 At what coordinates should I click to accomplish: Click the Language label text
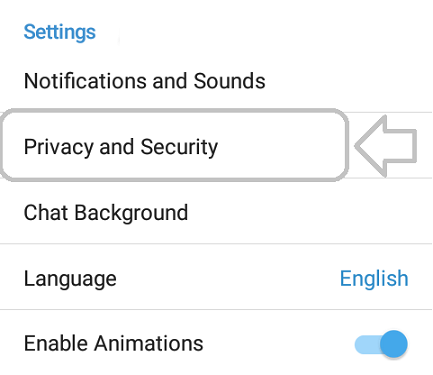pyautogui.click(x=70, y=279)
